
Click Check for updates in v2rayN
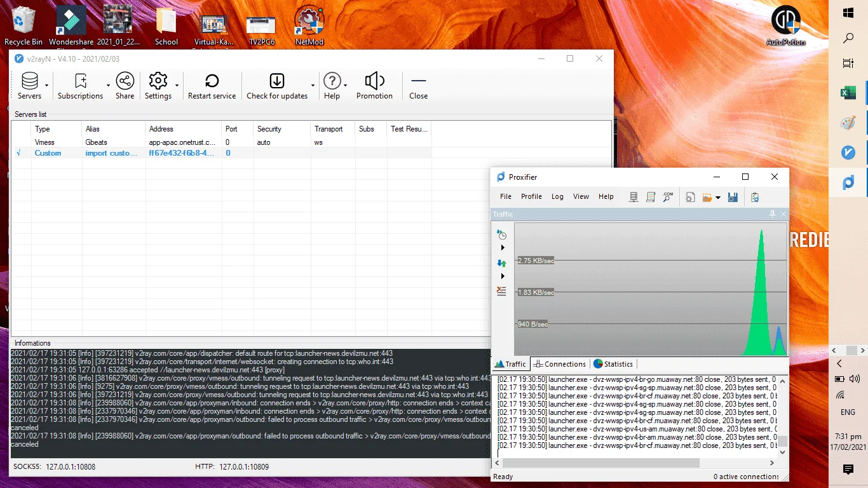(x=277, y=86)
